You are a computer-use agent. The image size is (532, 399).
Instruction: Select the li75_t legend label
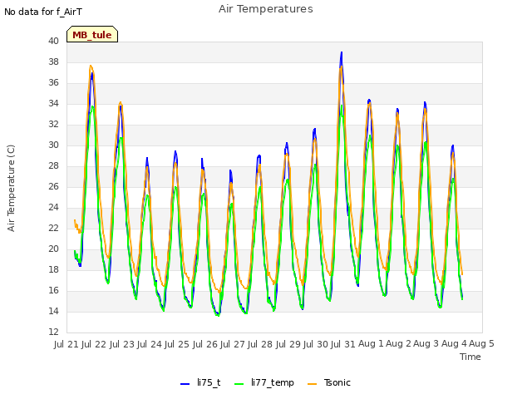pyautogui.click(x=209, y=382)
